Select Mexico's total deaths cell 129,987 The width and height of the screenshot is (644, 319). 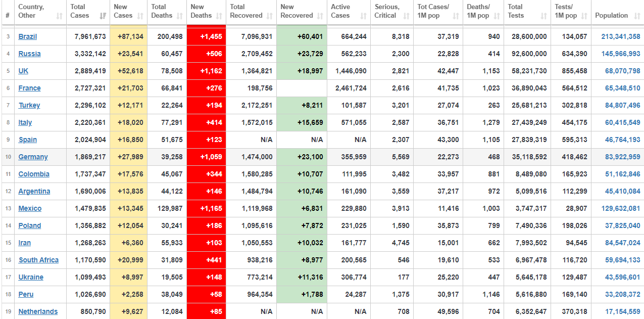(x=167, y=208)
